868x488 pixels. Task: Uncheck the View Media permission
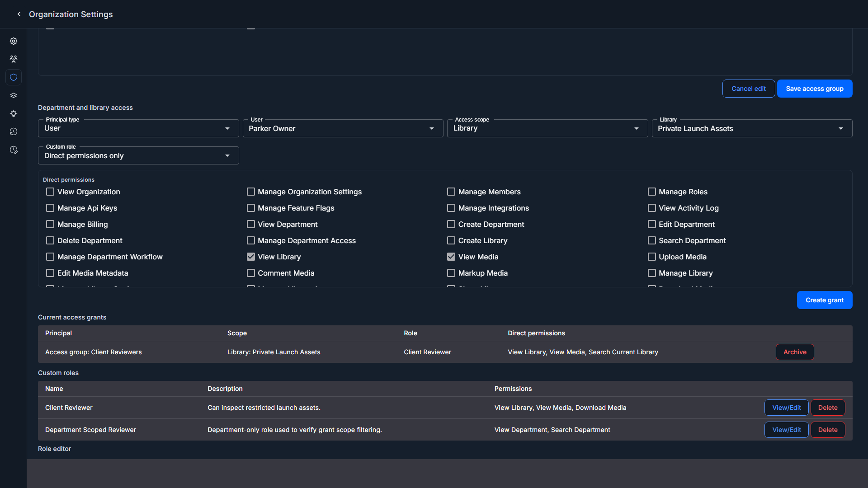[x=451, y=257]
